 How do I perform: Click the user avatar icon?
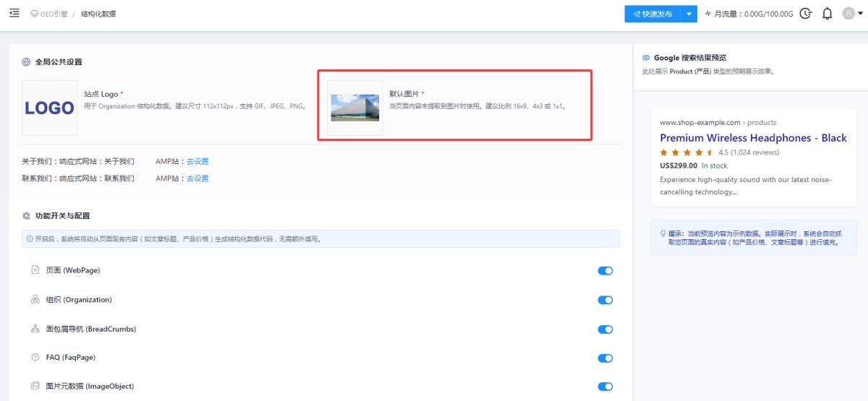848,14
